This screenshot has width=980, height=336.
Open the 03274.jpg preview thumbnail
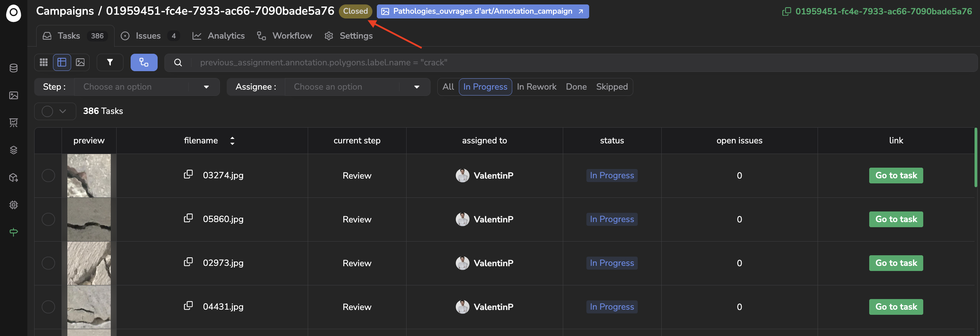89,176
